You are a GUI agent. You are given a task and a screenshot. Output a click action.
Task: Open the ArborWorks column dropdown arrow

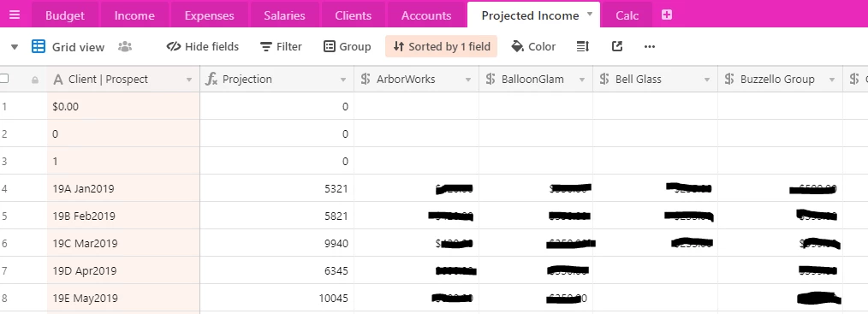point(467,80)
